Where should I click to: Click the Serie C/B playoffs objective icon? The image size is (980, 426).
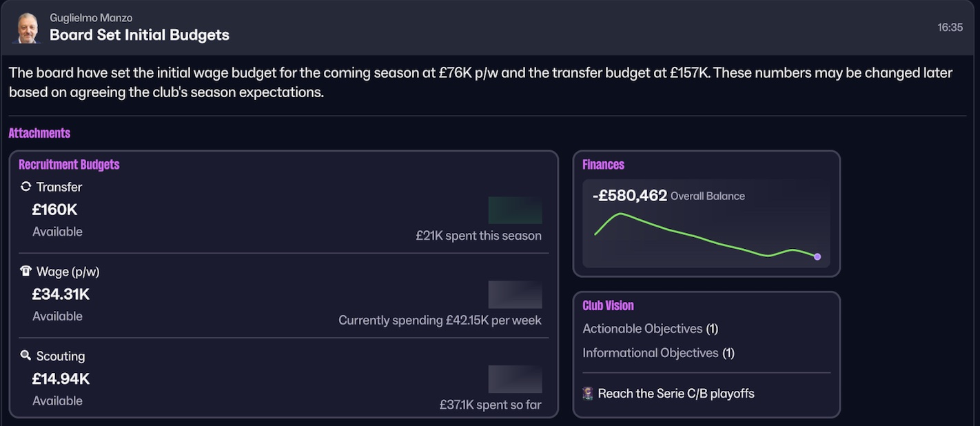coord(588,394)
